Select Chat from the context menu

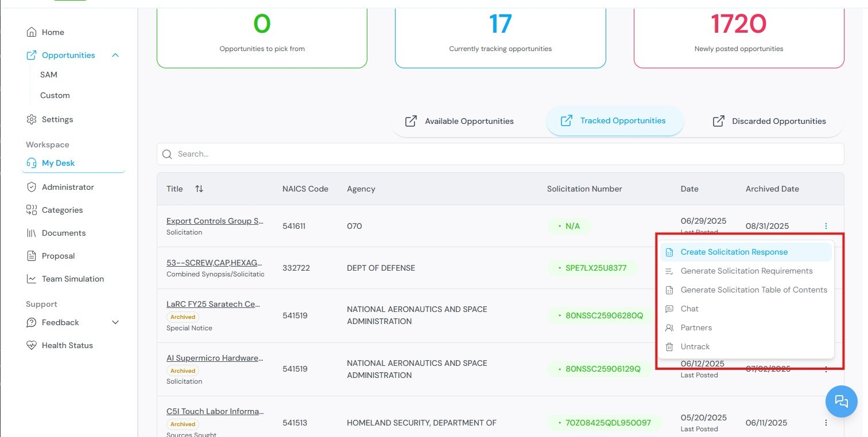click(746, 309)
